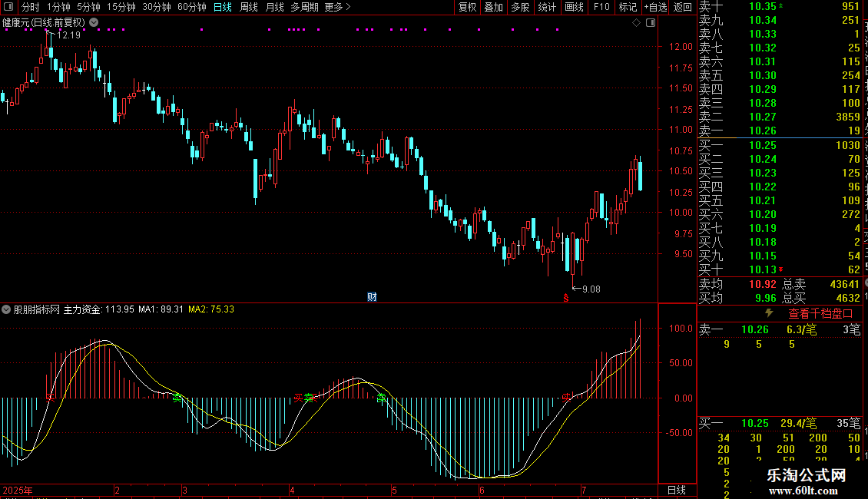Viewport: 868px width, 499px height.
Task: Click the 卖一 queue header 6.3/笔
Action: [802, 329]
